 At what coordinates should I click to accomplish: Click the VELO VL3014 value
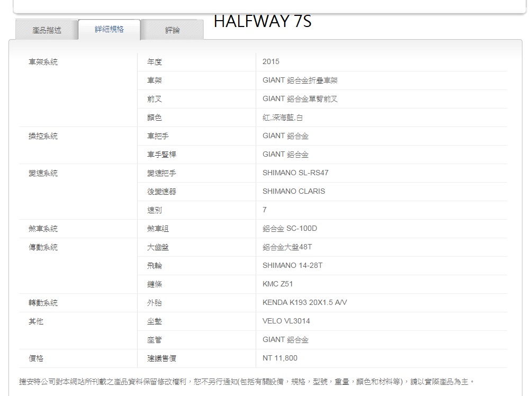[x=286, y=321]
